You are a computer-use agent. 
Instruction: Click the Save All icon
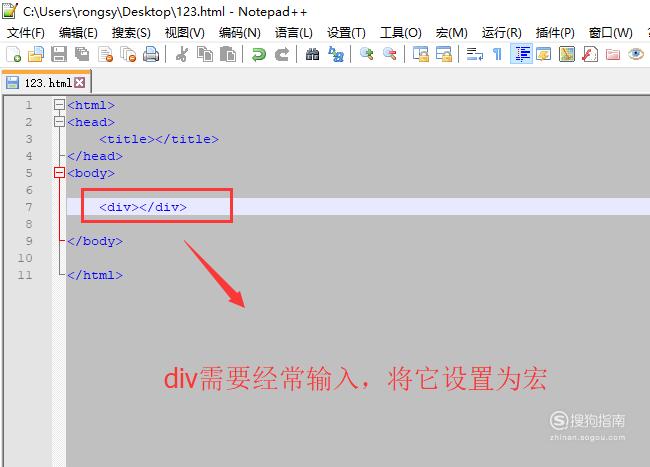pos(82,54)
